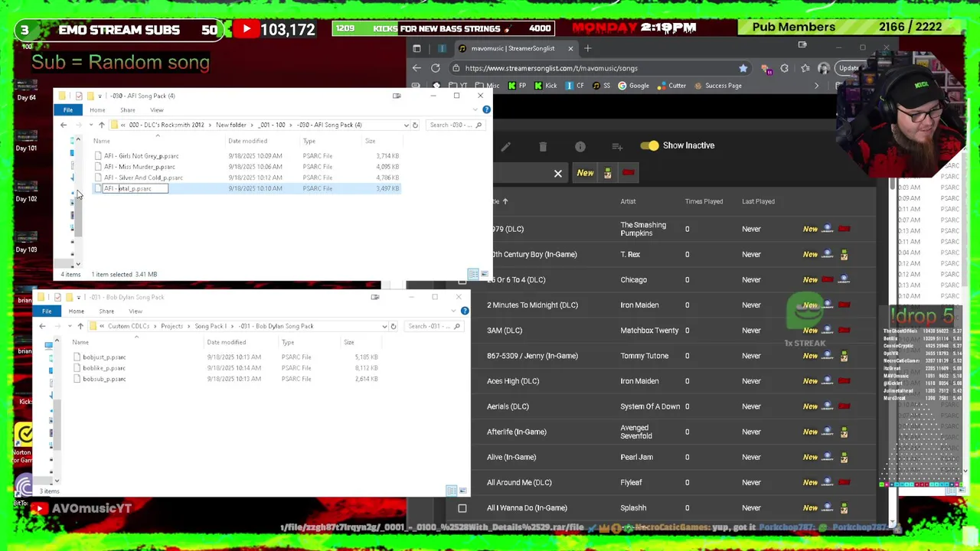Open Home tab in AFI Song Pack window
980x551 pixels.
(x=97, y=110)
